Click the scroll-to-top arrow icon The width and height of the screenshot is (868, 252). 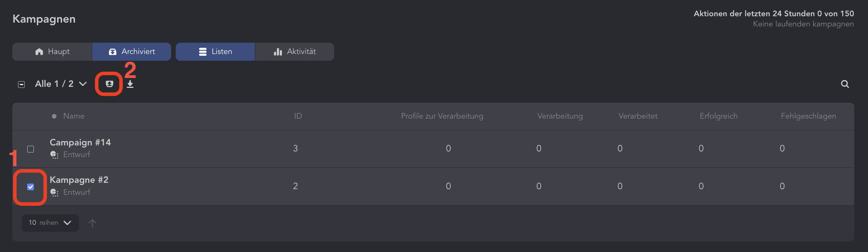pyautogui.click(x=92, y=223)
